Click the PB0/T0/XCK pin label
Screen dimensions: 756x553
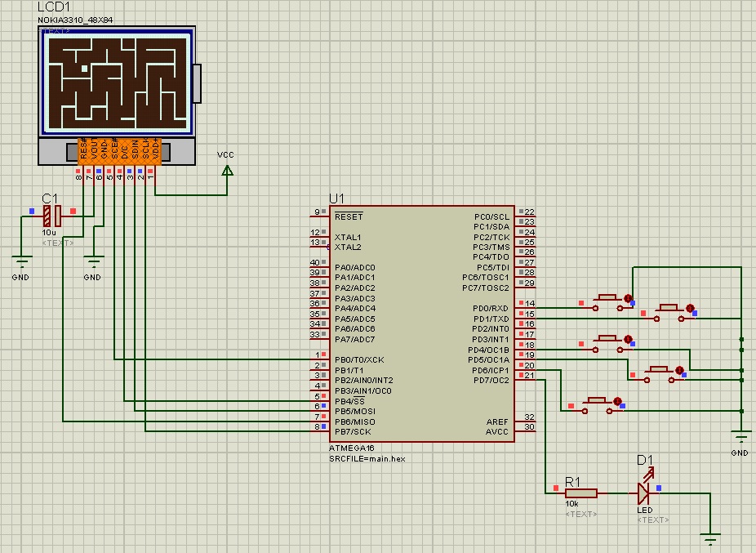click(359, 360)
